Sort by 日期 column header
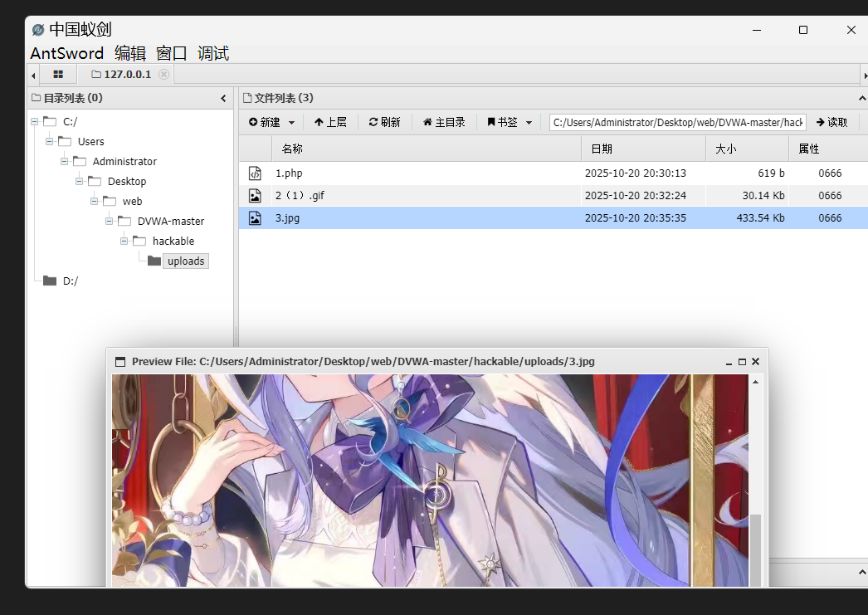This screenshot has width=868, height=615. [643, 149]
